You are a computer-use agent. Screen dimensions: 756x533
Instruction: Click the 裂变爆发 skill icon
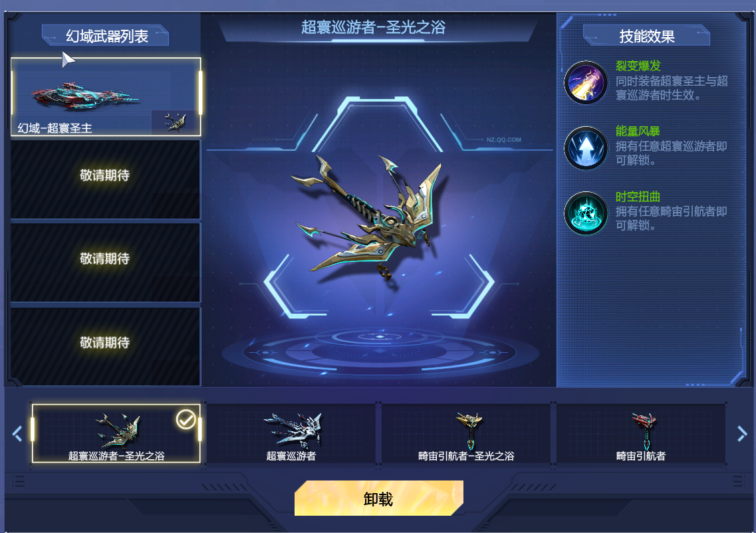[x=586, y=83]
